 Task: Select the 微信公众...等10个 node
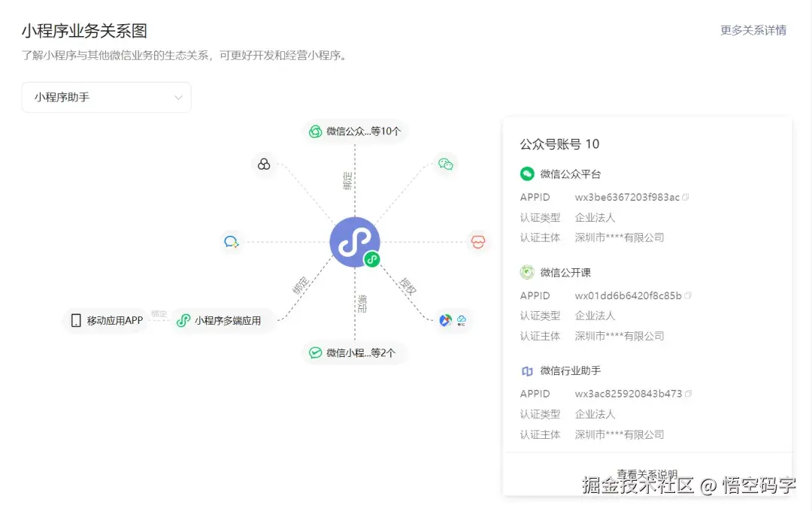click(x=355, y=131)
